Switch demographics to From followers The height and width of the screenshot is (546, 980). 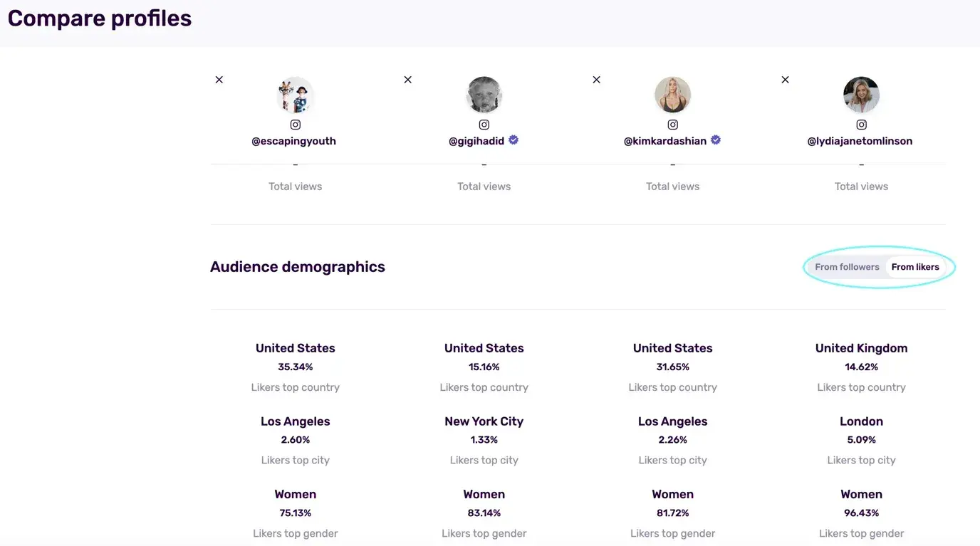click(847, 267)
